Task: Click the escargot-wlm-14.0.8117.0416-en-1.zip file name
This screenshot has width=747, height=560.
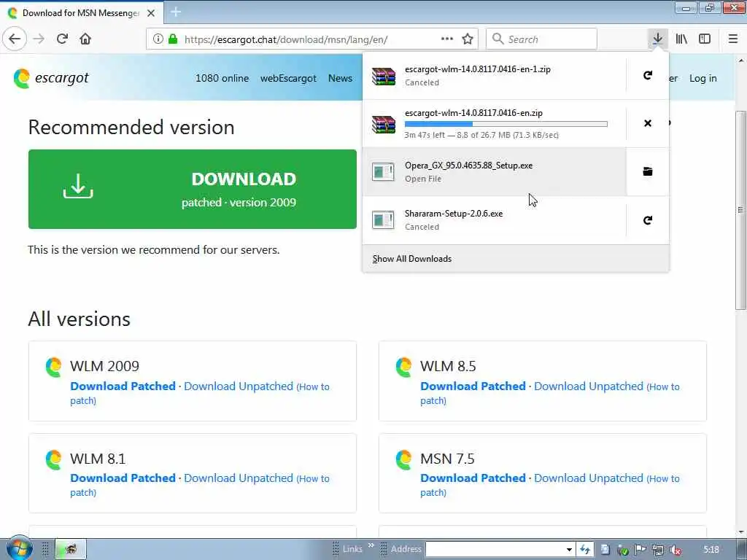Action: (x=478, y=69)
